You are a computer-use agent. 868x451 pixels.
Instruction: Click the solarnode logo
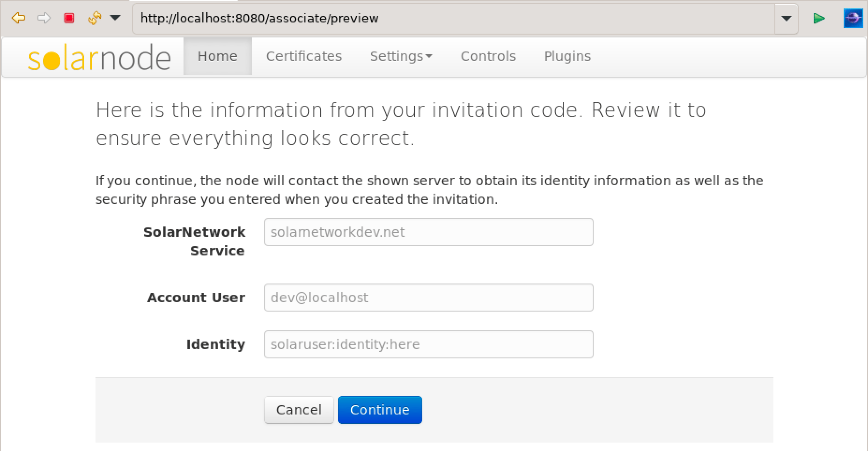pos(99,56)
